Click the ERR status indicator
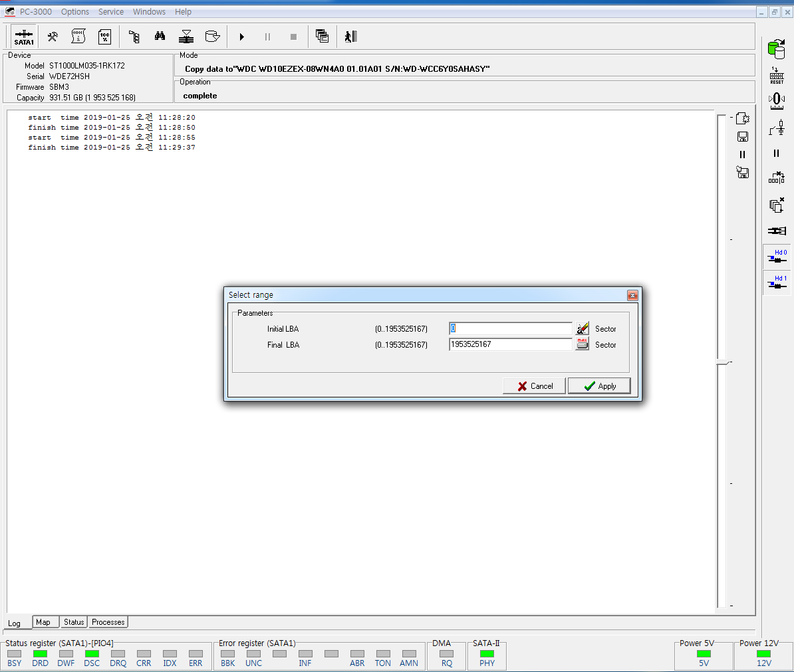794x672 pixels. pyautogui.click(x=196, y=653)
